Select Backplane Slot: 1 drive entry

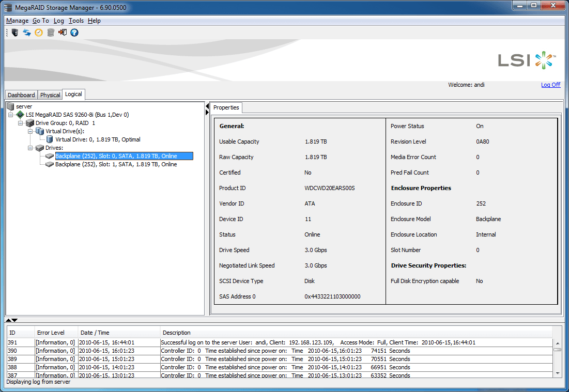tap(116, 164)
